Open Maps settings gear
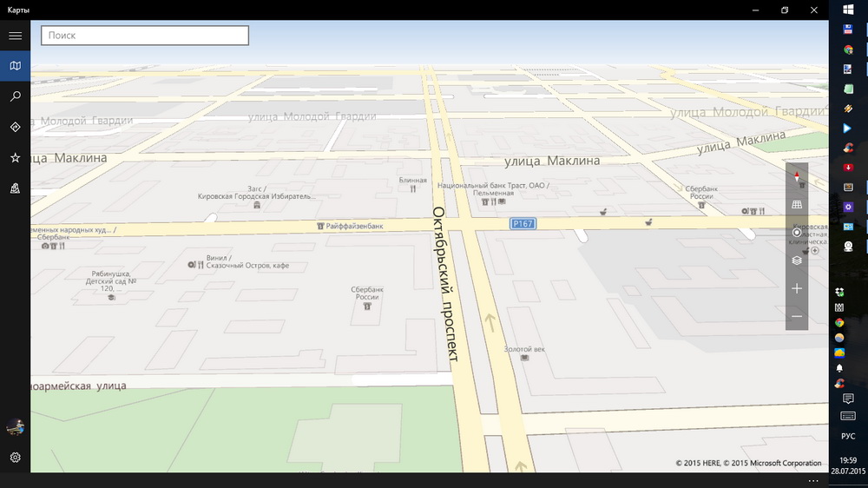This screenshot has height=488, width=868. point(15,458)
